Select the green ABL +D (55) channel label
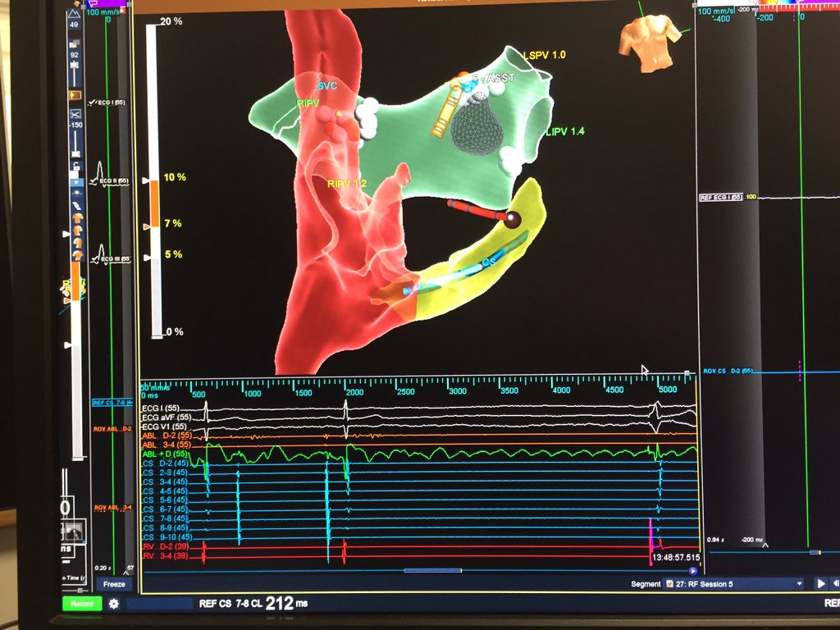 [166, 454]
